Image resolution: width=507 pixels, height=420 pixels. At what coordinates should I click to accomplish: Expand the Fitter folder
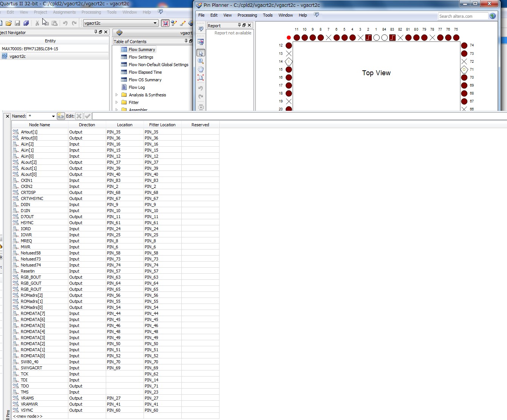point(116,102)
